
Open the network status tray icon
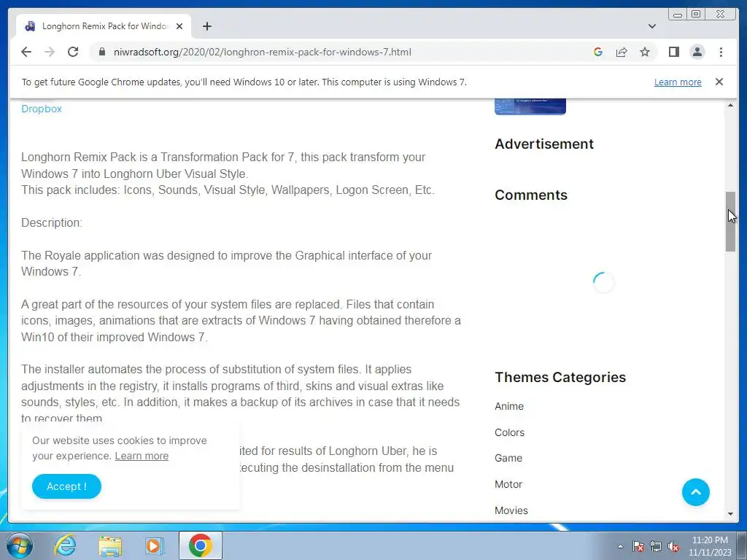[x=656, y=546]
